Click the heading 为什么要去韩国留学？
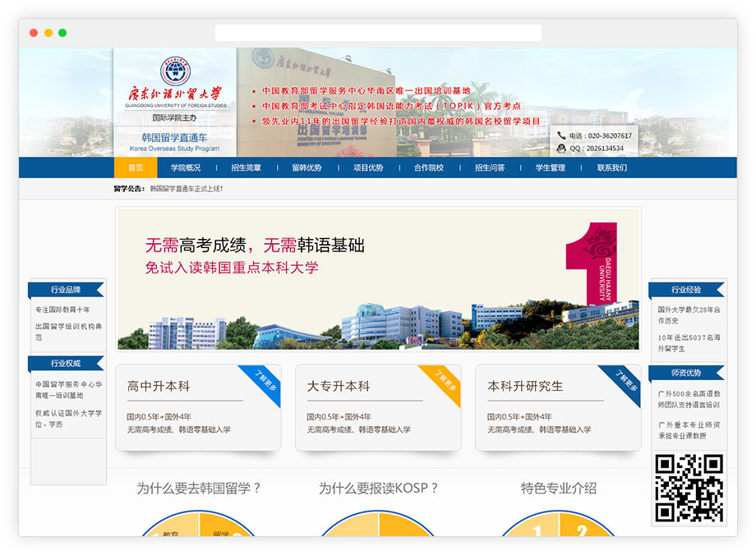 click(x=199, y=488)
